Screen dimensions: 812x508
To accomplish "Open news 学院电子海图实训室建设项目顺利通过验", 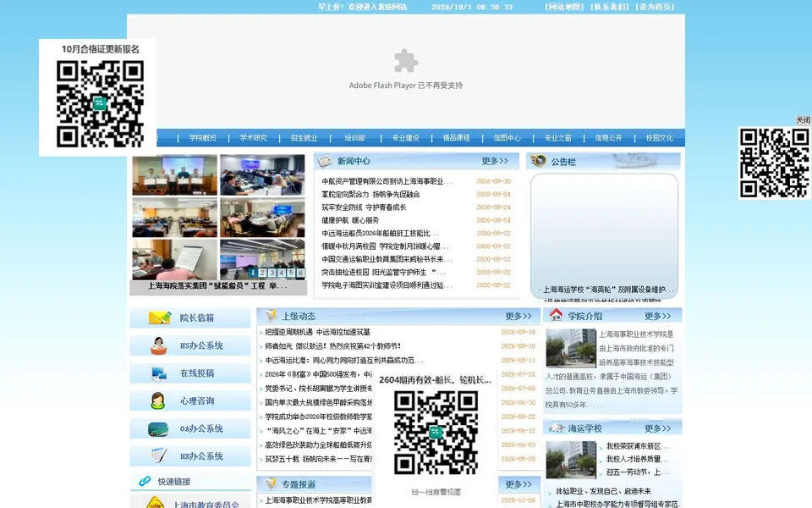I will 387,285.
